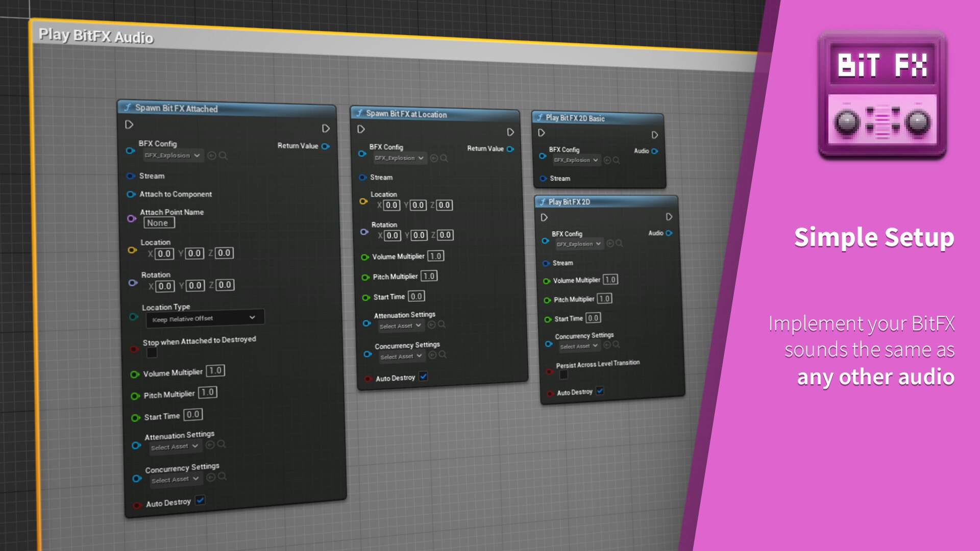The width and height of the screenshot is (980, 551).
Task: Toggle Auto Destroy checkbox in Spawn Bit FX Attached
Action: pyautogui.click(x=201, y=500)
